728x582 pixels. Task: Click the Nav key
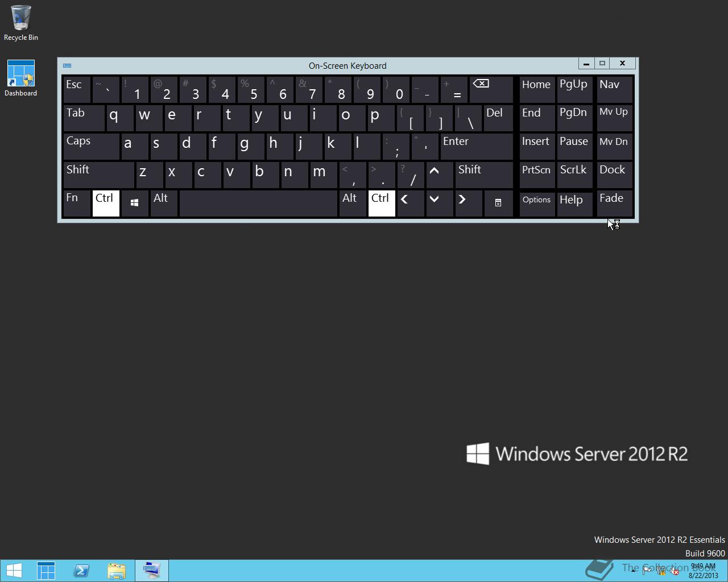(614, 89)
